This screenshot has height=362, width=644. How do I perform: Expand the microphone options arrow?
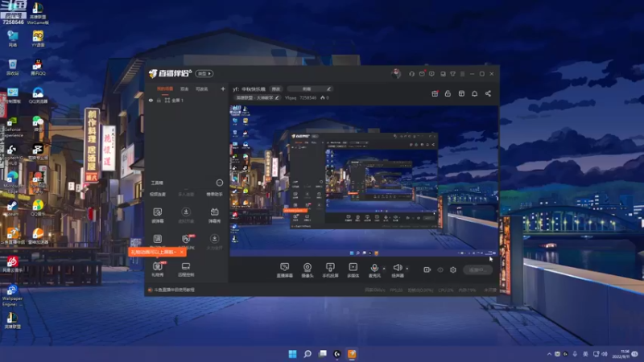click(x=384, y=269)
